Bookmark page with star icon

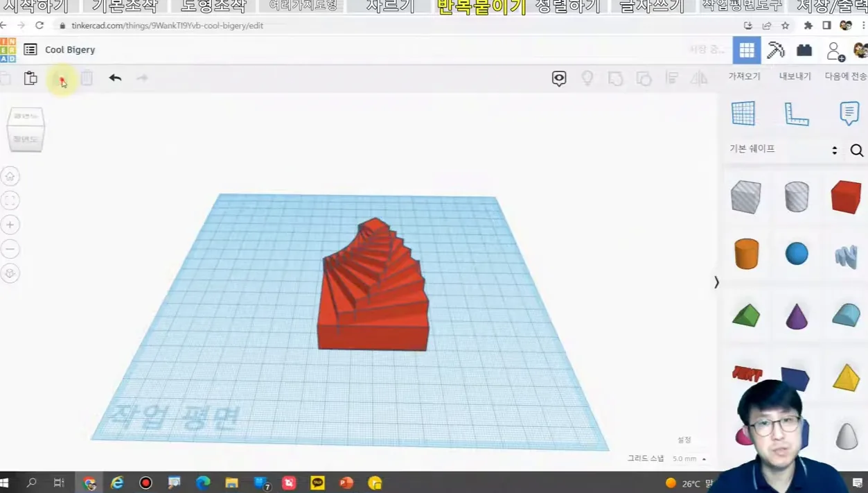785,26
